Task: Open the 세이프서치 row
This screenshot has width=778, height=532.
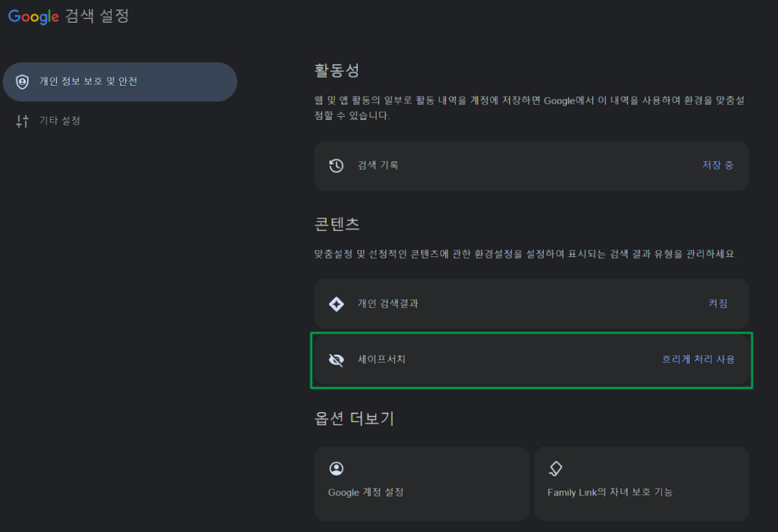Action: pyautogui.click(x=531, y=359)
